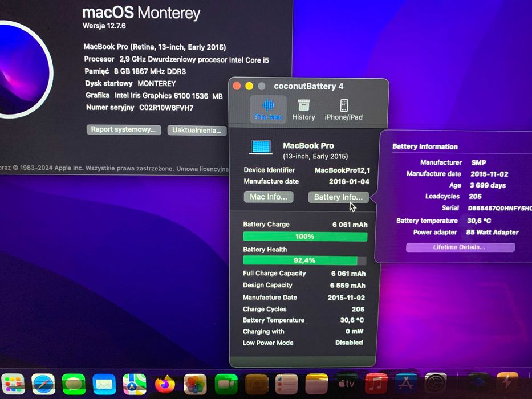
Task: Click the brown app icon left of Reminders
Action: (257, 384)
